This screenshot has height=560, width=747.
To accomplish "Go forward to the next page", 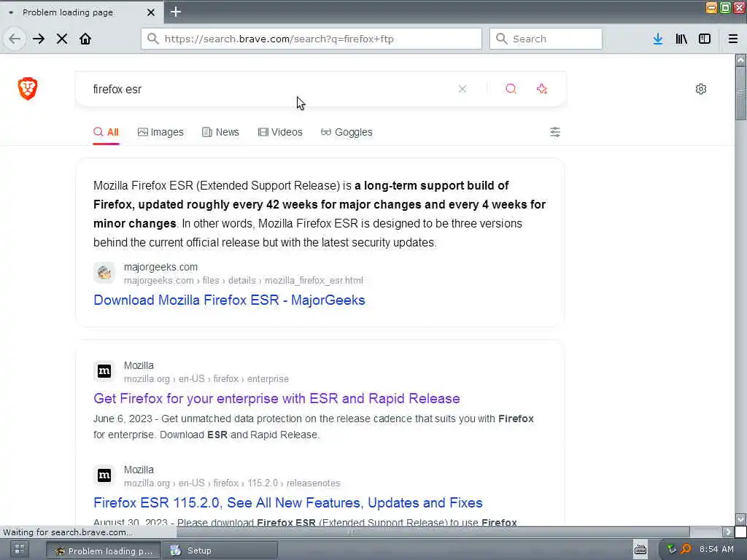I will click(x=39, y=39).
